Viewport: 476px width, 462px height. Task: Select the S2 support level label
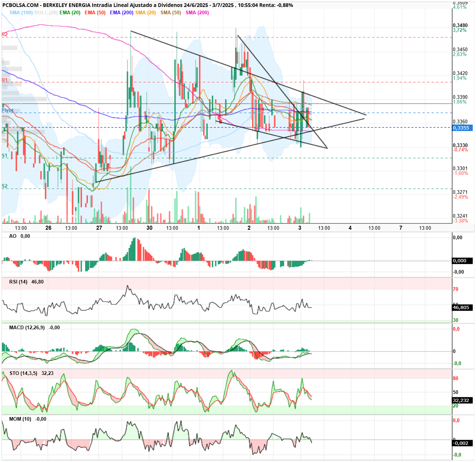[x=5, y=186]
